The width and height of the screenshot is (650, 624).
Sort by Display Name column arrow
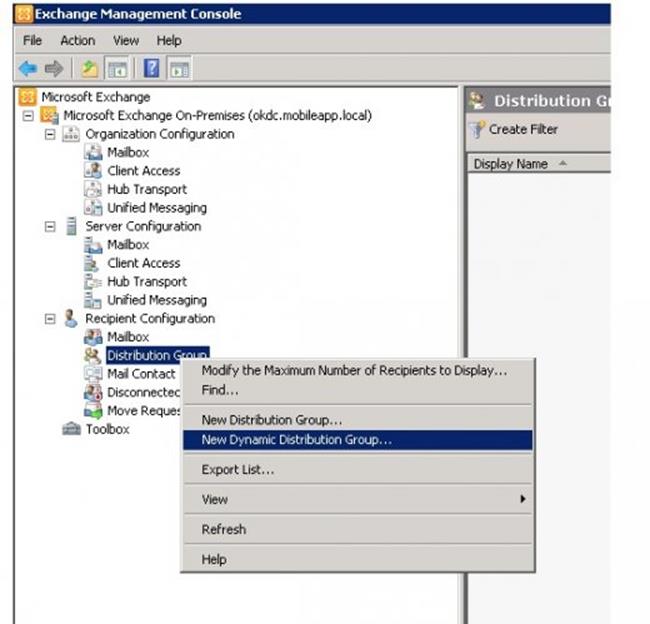[x=563, y=163]
